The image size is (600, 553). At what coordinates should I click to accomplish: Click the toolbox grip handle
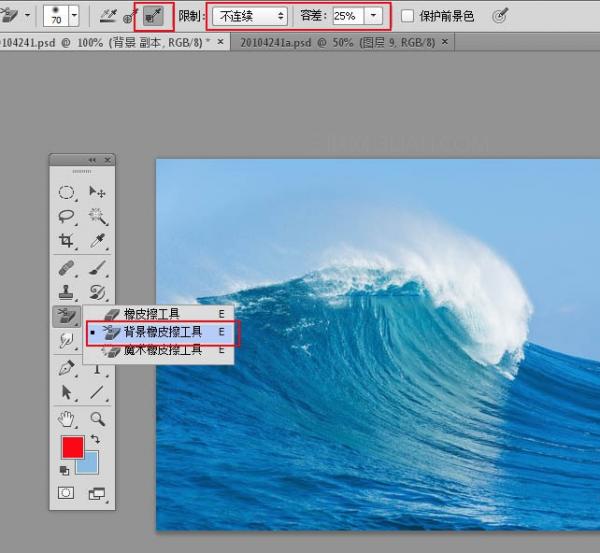[x=82, y=171]
